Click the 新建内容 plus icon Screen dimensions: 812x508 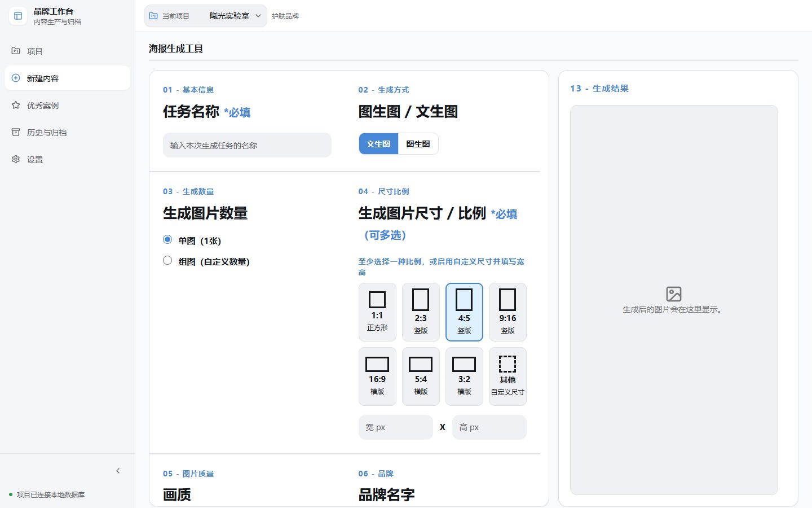tap(16, 78)
